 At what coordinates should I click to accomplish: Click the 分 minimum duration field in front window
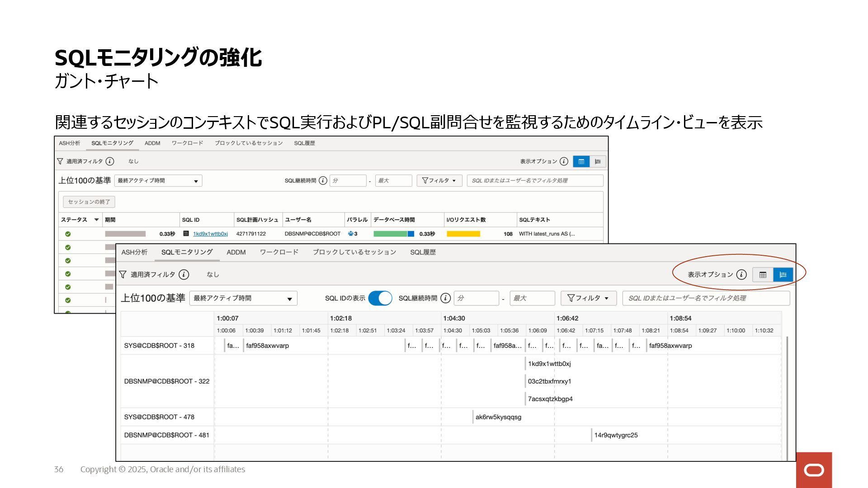point(476,298)
